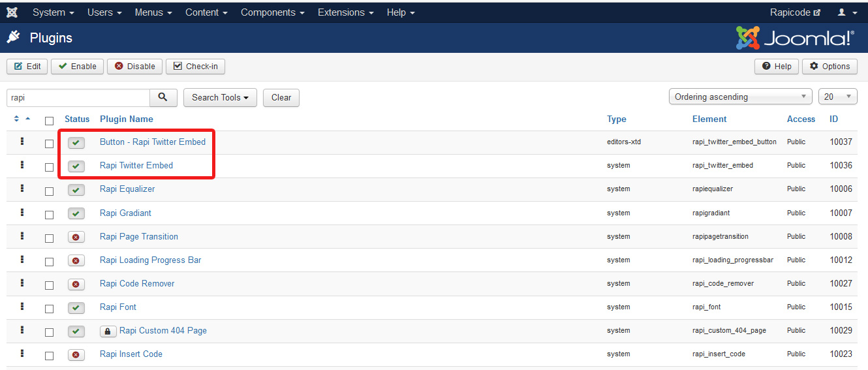Click the Check-in toolbar button
Screen dimensions: 868x370
point(196,66)
